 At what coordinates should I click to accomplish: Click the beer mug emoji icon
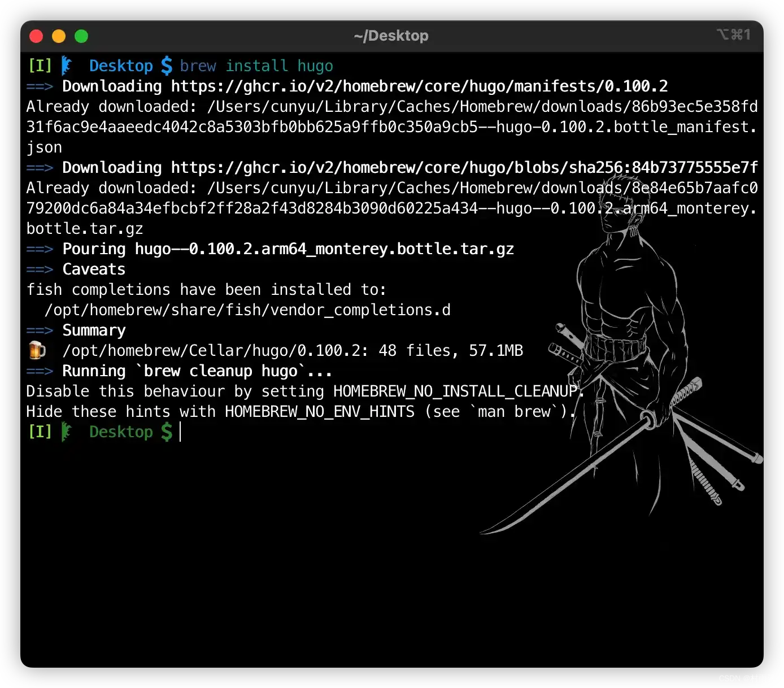point(37,350)
